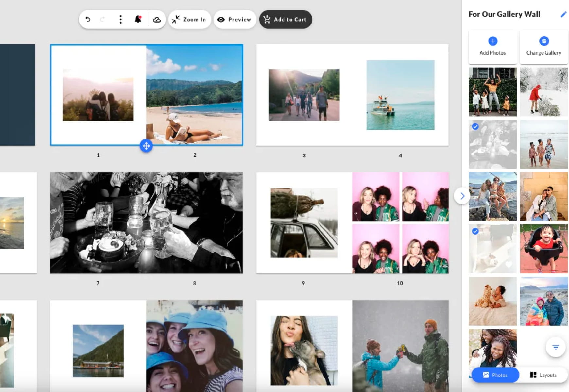Switch to the Layouts tab
The width and height of the screenshot is (569, 392).
click(543, 375)
